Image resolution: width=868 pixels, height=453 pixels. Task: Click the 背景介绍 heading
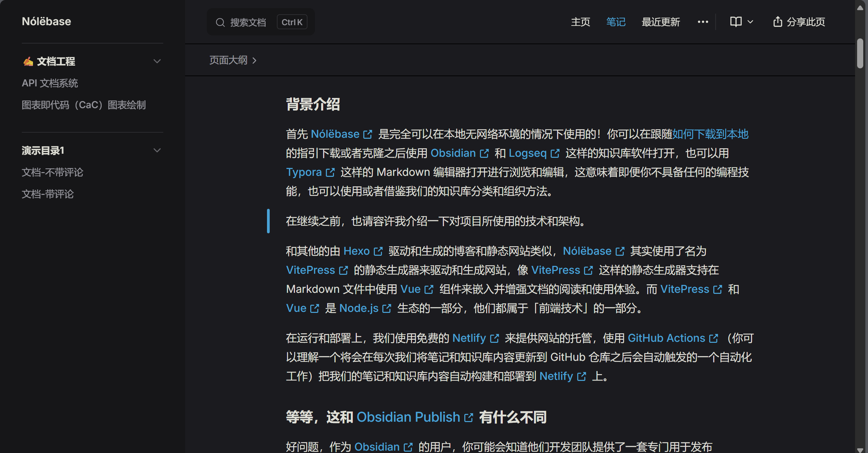(313, 104)
